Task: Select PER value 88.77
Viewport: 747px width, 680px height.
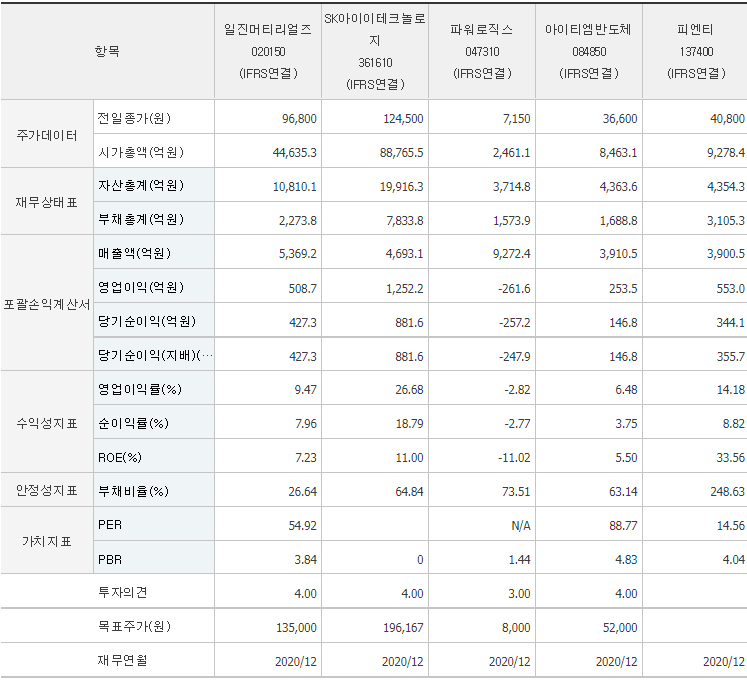Action: (623, 526)
